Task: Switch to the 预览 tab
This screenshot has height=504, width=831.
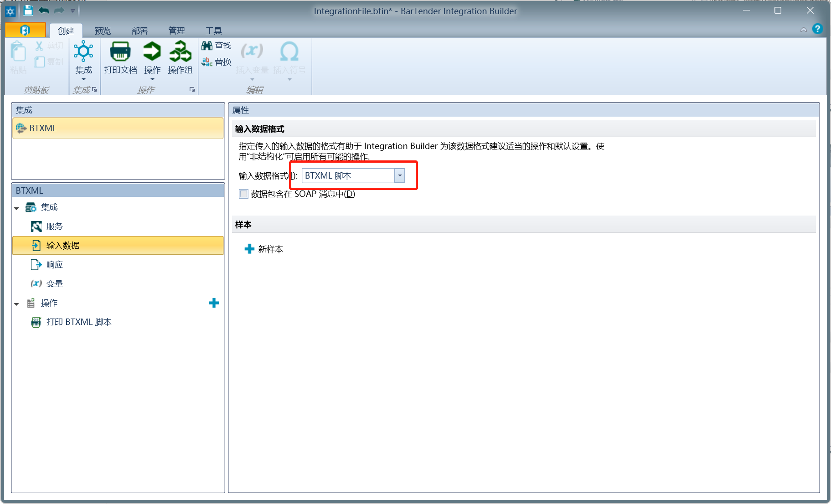Action: 103,31
